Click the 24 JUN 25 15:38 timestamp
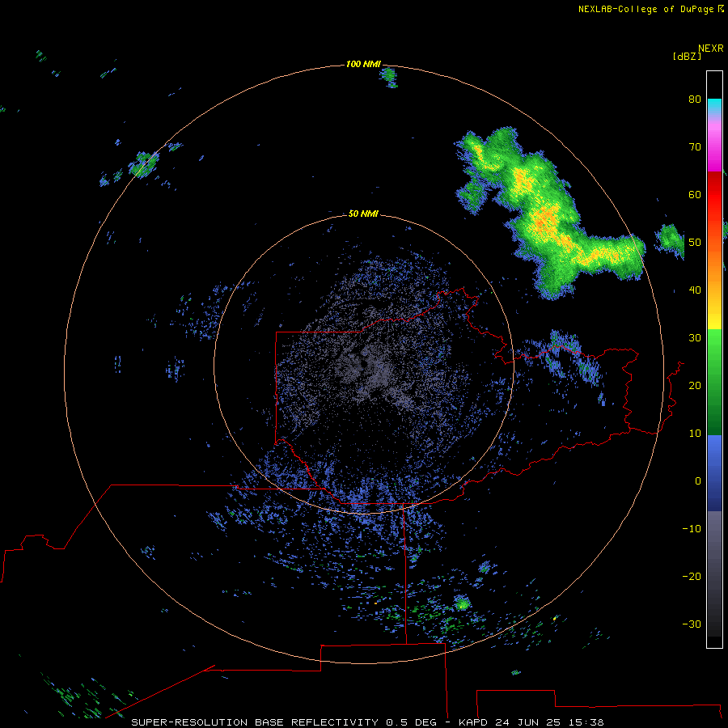 [549, 722]
